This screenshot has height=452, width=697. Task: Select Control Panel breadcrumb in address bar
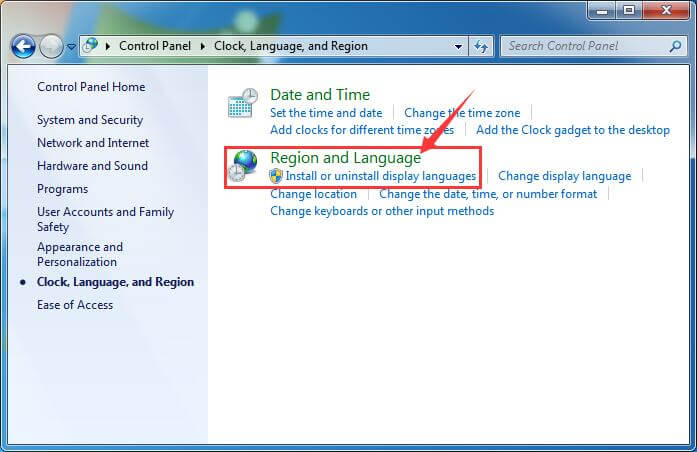pos(155,46)
